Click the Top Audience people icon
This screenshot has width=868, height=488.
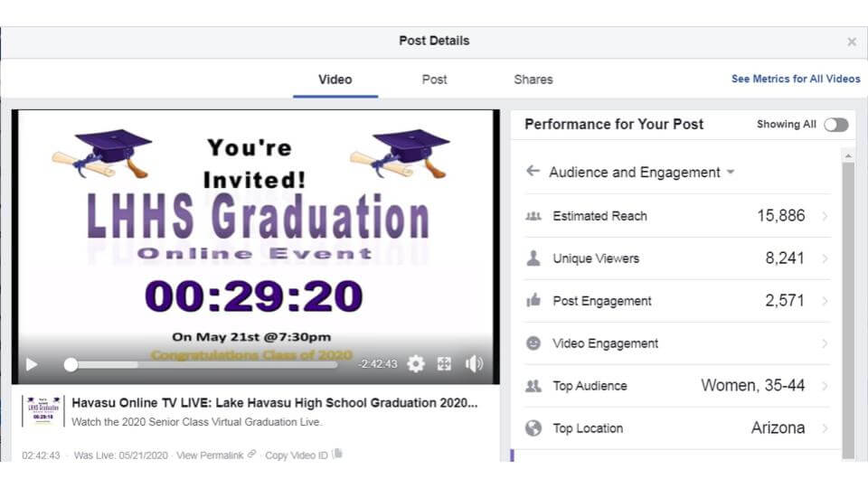533,386
